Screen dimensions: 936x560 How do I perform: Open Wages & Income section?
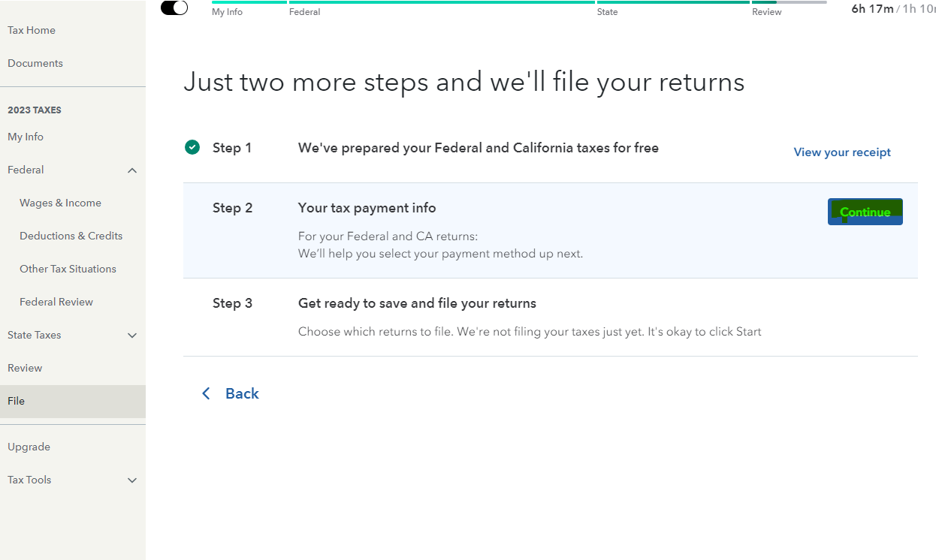pyautogui.click(x=60, y=203)
